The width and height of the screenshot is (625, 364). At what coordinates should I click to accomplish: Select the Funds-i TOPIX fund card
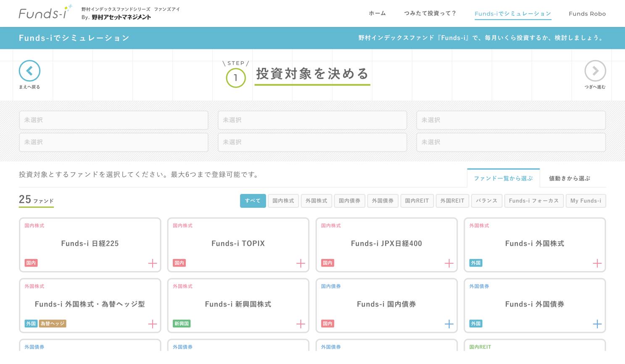[x=238, y=245]
